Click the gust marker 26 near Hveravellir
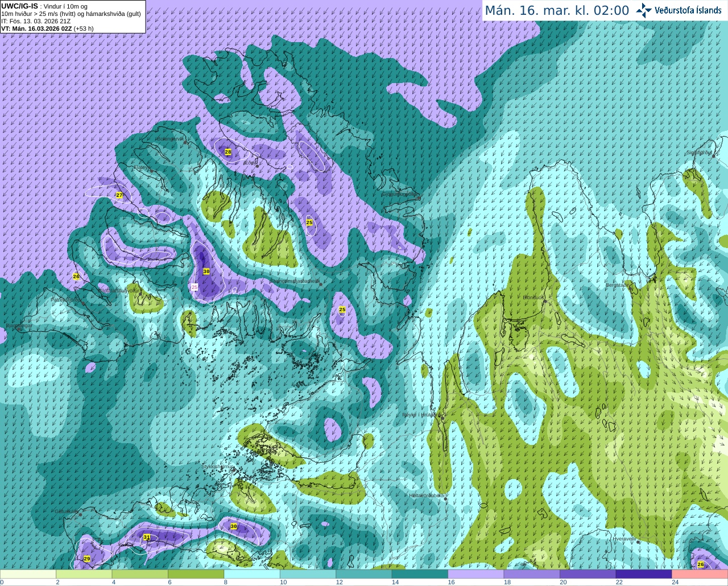728x586 pixels. [701, 564]
